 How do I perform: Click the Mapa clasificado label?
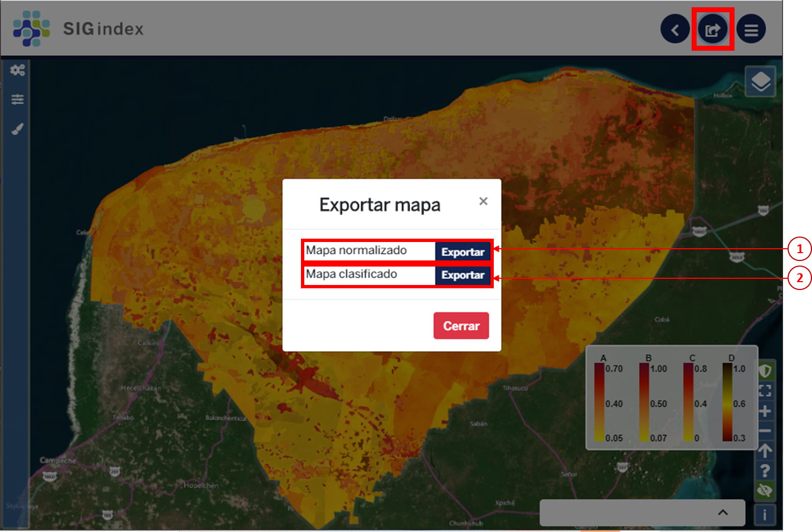[x=351, y=274]
